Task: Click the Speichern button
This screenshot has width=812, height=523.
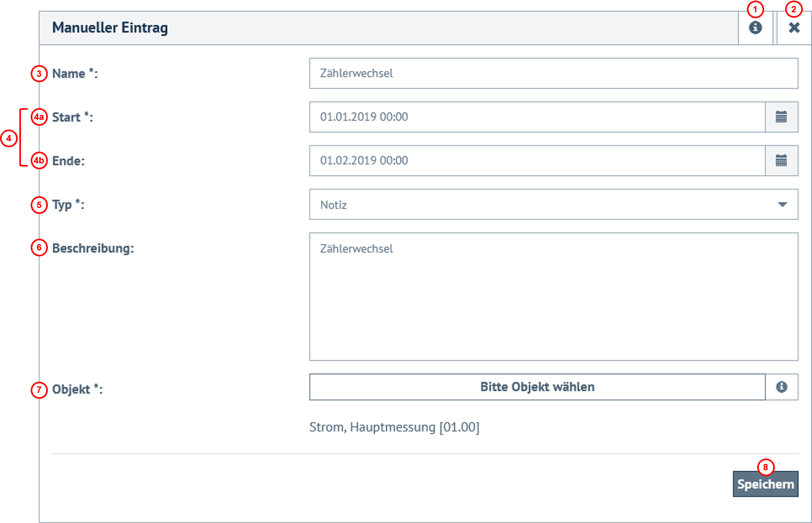Action: 765,483
